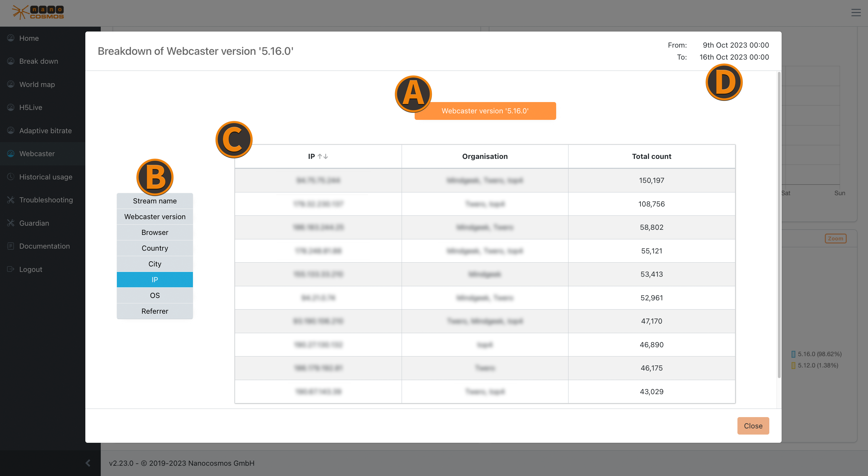Screen dimensions: 868x476
Task: Click the Zoom button behind the dialog
Action: point(835,238)
